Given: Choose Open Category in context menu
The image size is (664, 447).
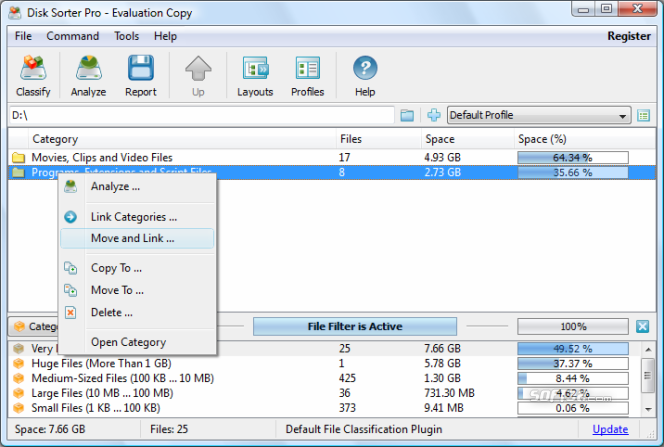Looking at the screenshot, I should coord(137,342).
